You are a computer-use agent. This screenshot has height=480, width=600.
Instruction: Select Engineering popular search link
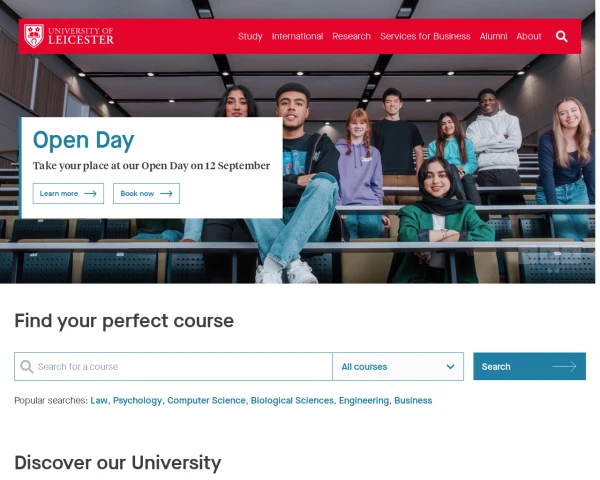point(364,401)
